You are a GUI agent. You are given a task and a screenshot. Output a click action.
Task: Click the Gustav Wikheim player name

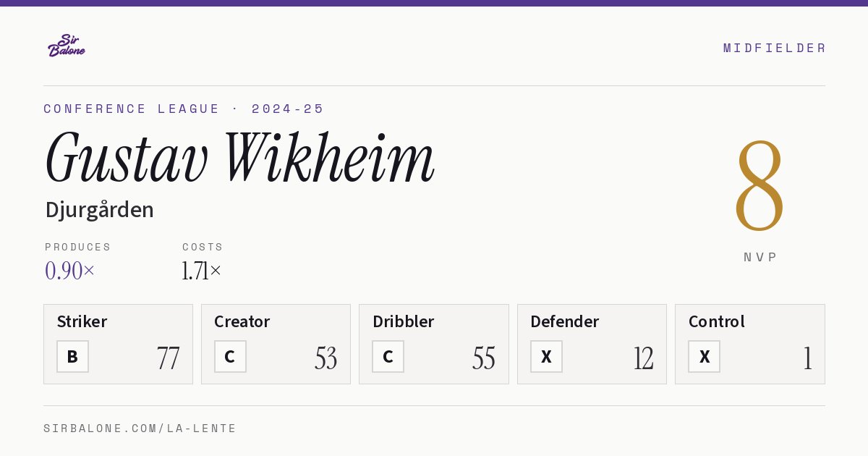[x=239, y=159]
